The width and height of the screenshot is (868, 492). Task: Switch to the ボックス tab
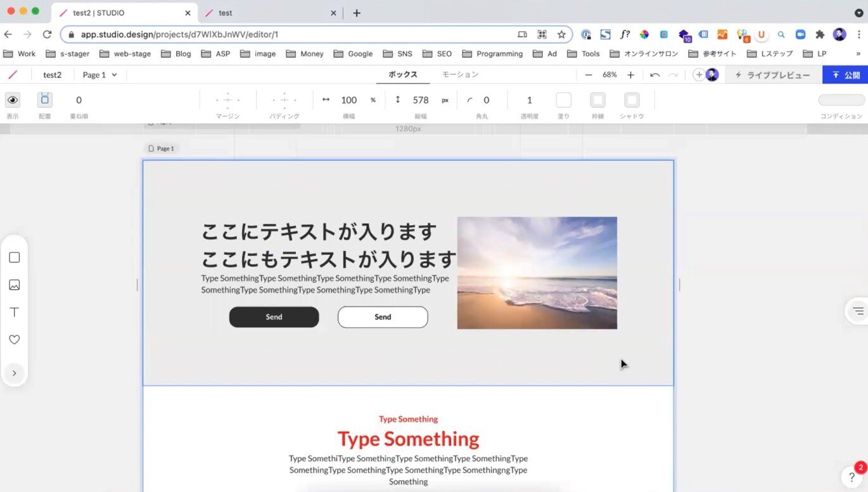coord(403,75)
